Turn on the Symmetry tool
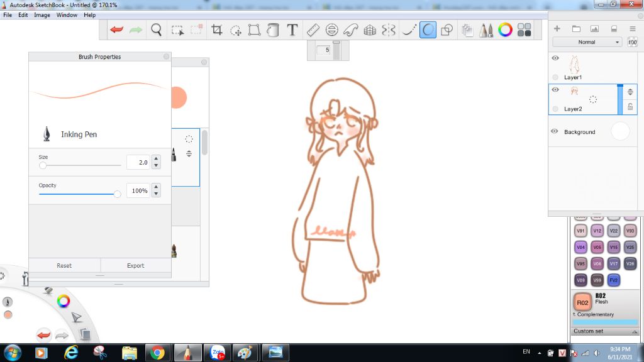This screenshot has width=644, height=362. coord(389,30)
